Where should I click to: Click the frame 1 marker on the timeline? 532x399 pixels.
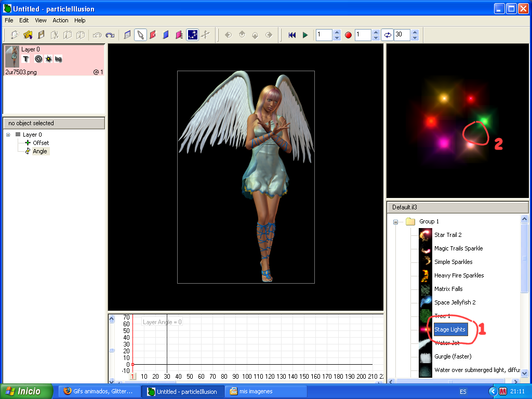[133, 376]
